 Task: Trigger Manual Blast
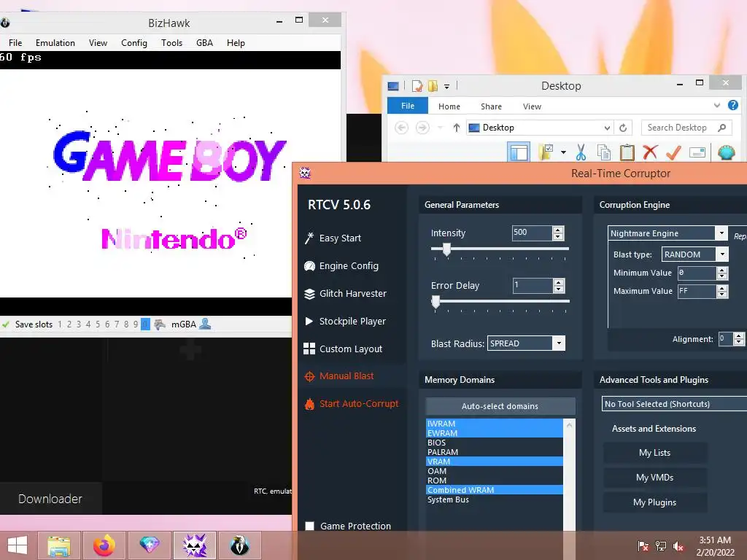click(x=339, y=376)
